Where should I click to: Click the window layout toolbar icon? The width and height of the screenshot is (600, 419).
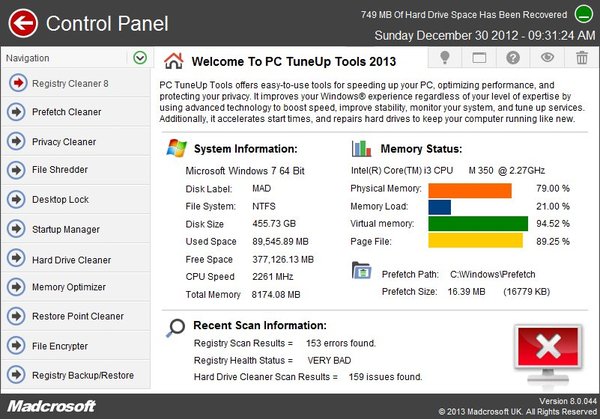pos(479,58)
